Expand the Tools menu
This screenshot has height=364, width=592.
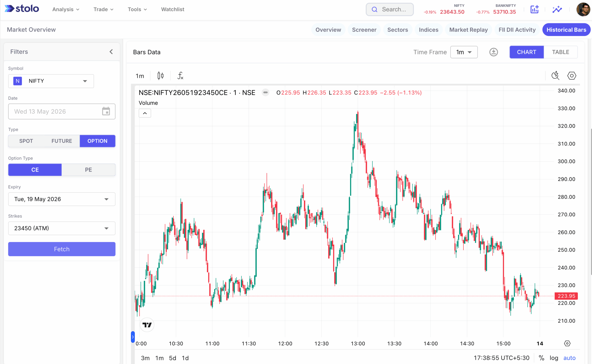click(x=137, y=9)
